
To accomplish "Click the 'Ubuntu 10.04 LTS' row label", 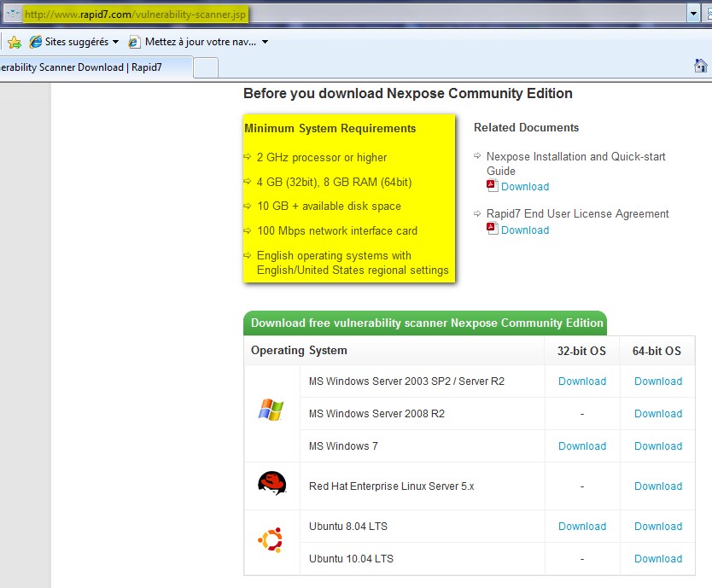I will tap(351, 559).
